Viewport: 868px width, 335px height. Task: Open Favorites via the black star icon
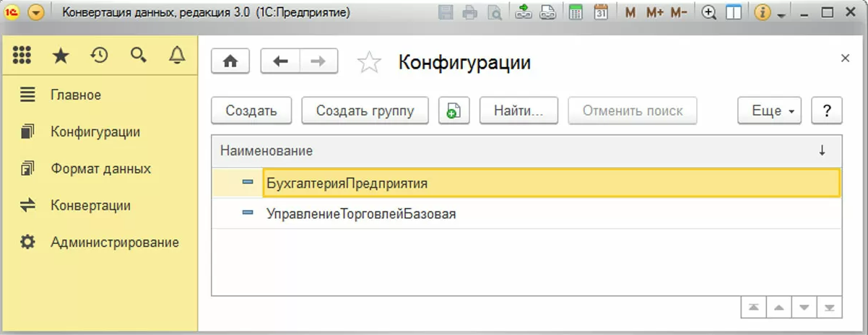coord(61,56)
